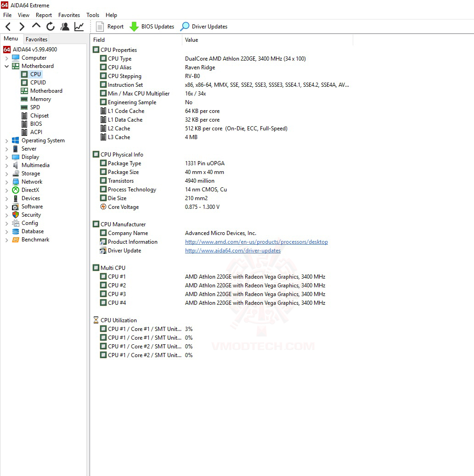Go forward with the right arrow

point(22,27)
